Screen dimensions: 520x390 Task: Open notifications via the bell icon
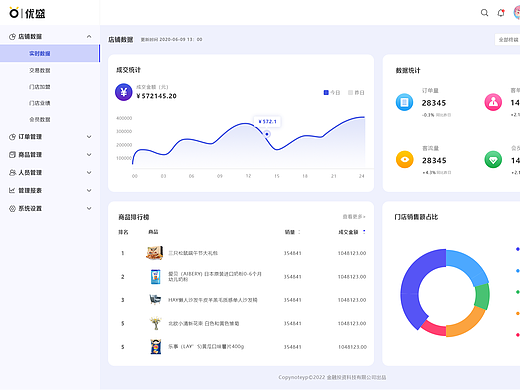pos(501,13)
